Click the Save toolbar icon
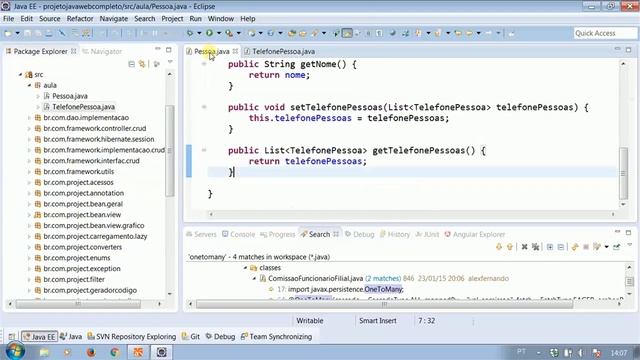 tap(28, 33)
